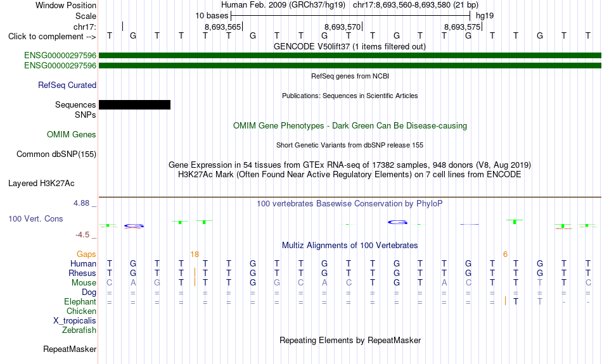602x364 pixels.
Task: Select the Elephant alignment row label
Action: 80,302
